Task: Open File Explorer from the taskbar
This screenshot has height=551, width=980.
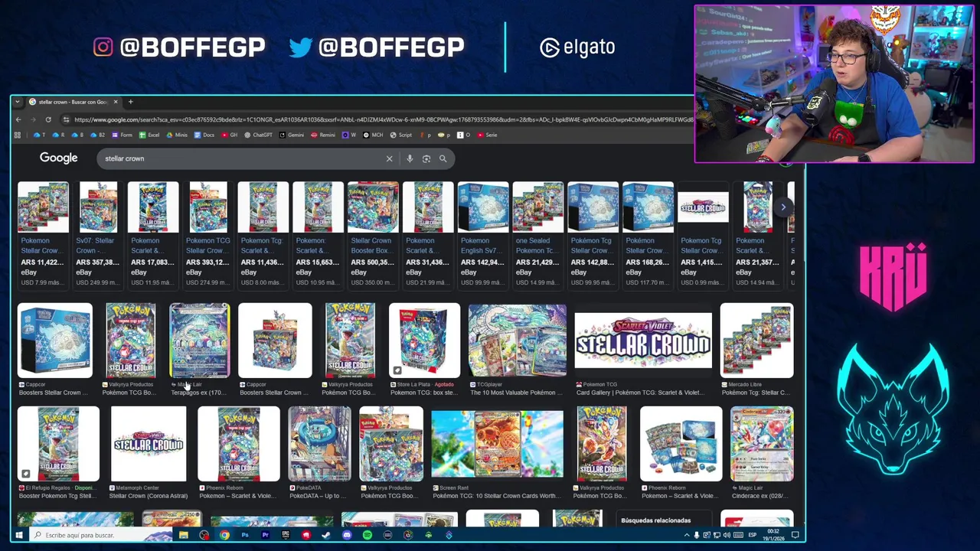Action: click(x=184, y=535)
